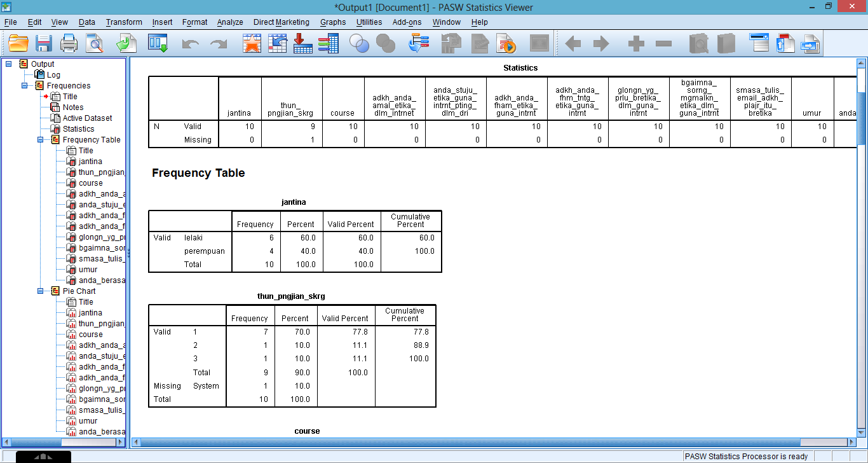Screen dimensions: 868x463
Task: Click the Collapse minus icon in toolbar
Action: click(x=663, y=43)
